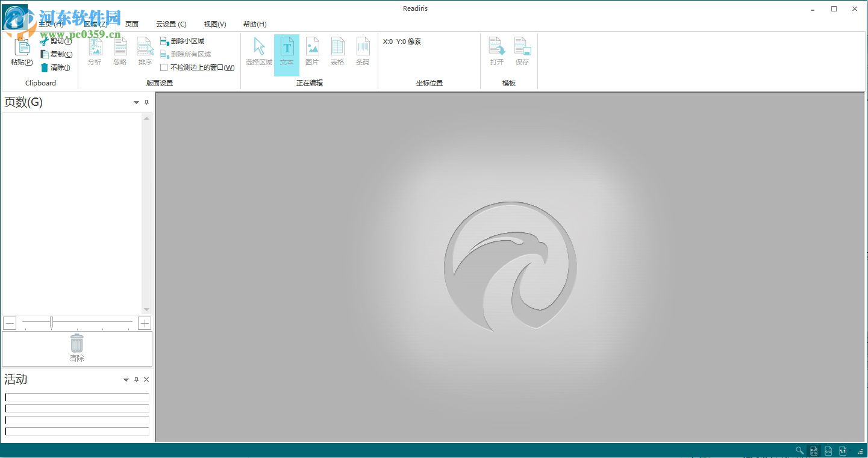This screenshot has height=458, width=868.
Task: Open the Home (主页) ribbon tab
Action: coord(51,24)
